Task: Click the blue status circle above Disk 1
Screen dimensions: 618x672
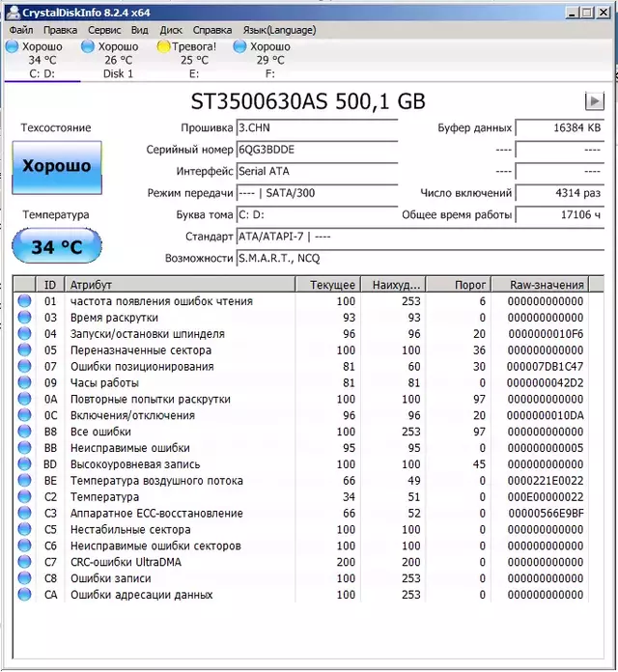Action: 88,46
